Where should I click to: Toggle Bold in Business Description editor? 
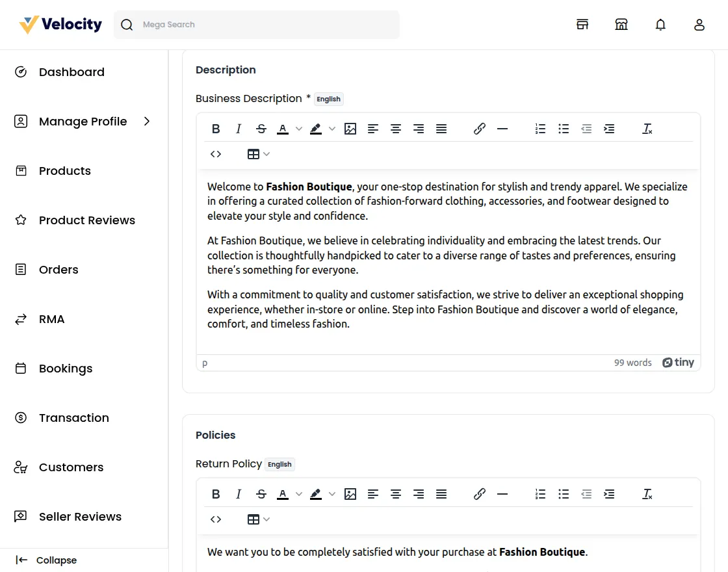[x=215, y=129]
